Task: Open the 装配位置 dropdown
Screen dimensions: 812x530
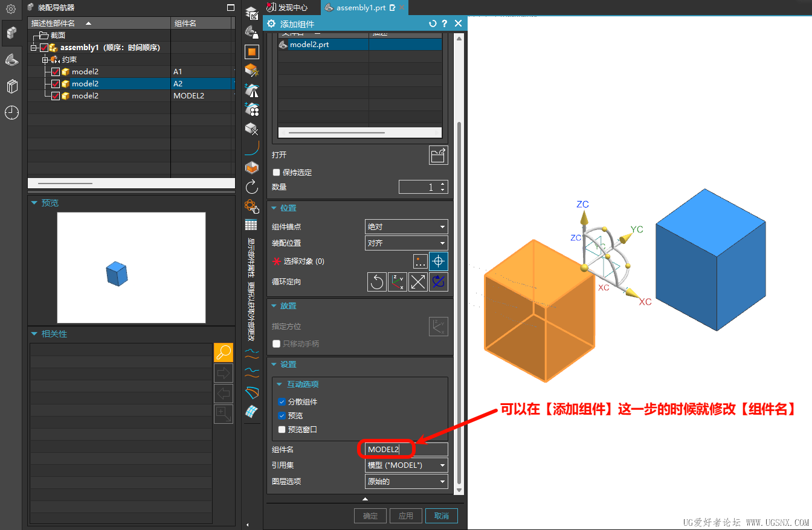Action: pyautogui.click(x=406, y=243)
